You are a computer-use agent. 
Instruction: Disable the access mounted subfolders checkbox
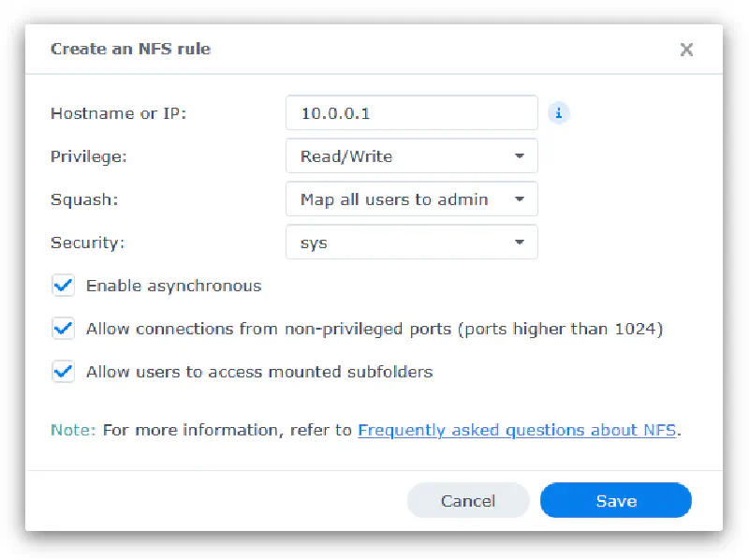[x=64, y=372]
